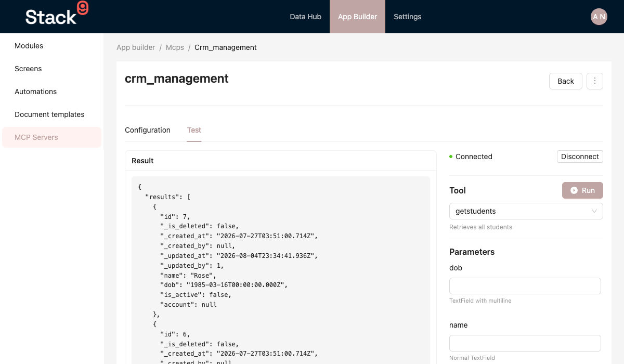
Task: Run the selected tool
Action: click(582, 190)
